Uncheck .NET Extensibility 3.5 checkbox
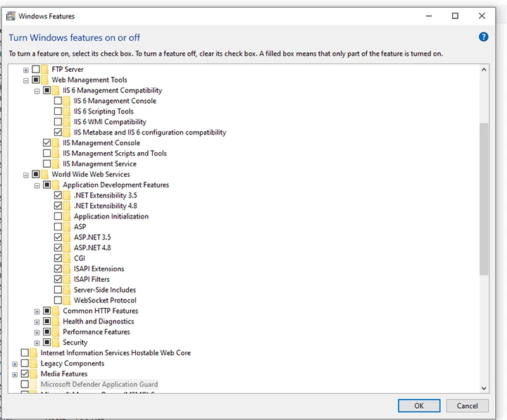The width and height of the screenshot is (507, 420). [58, 195]
